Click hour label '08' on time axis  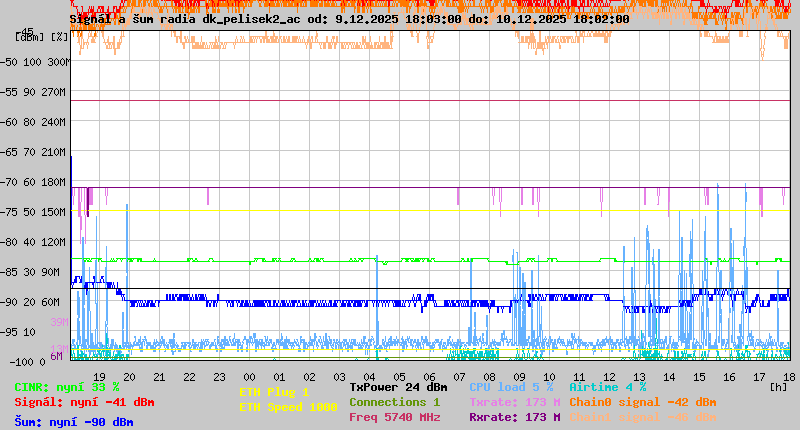pos(489,377)
